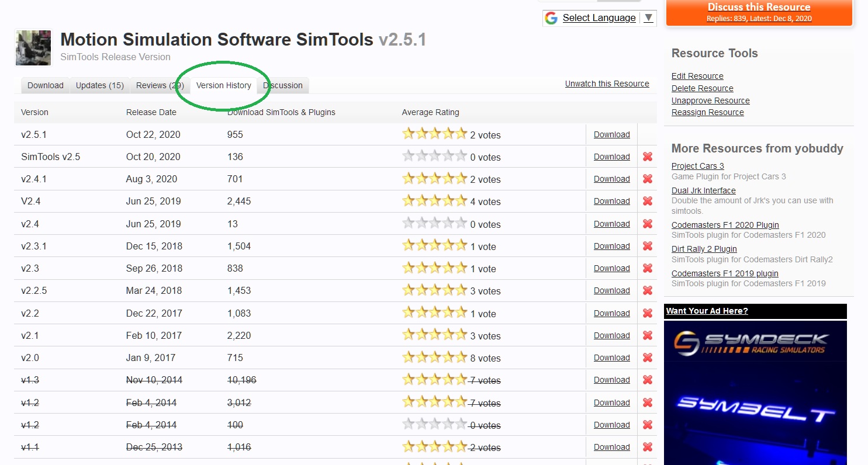Click the resource thumbnail image beside the title
The height and width of the screenshot is (465, 868).
pyautogui.click(x=33, y=48)
